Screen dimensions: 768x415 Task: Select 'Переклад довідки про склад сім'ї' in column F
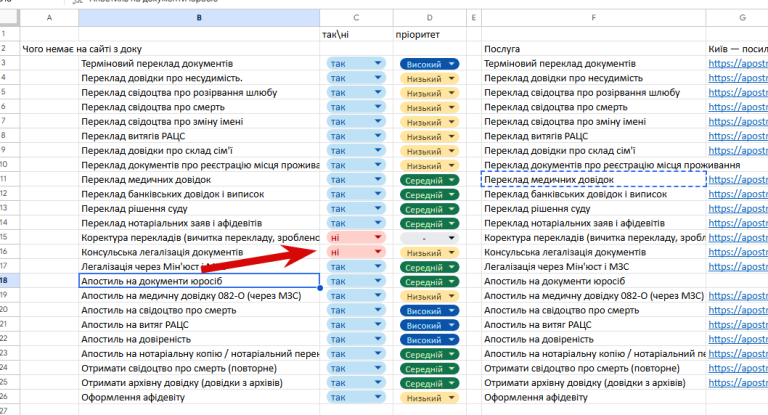coord(594,151)
